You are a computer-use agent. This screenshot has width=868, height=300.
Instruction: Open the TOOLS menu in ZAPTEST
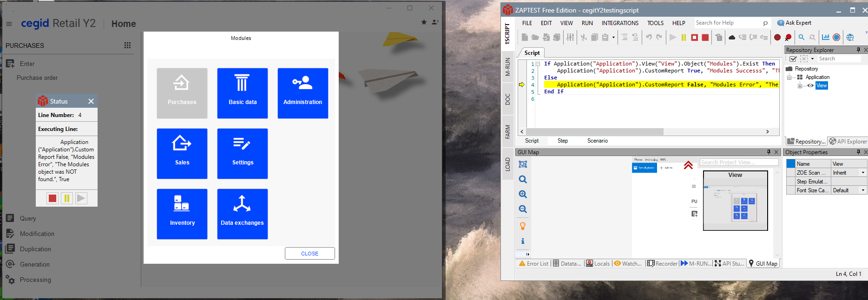pos(656,23)
